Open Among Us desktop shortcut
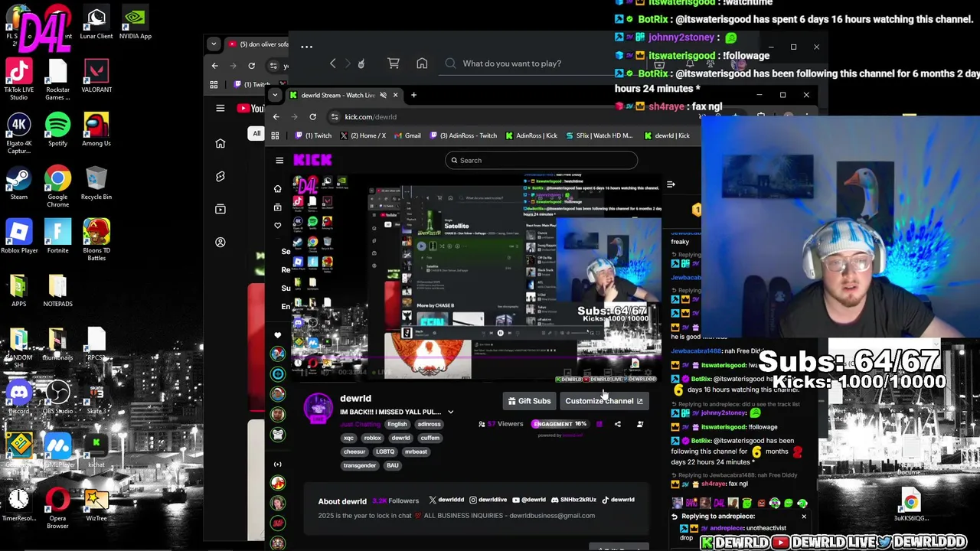The image size is (980, 551). (96, 129)
